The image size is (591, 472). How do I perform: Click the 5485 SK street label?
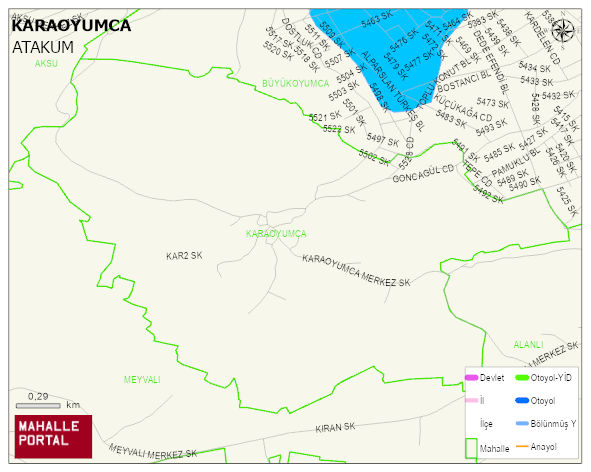499,152
